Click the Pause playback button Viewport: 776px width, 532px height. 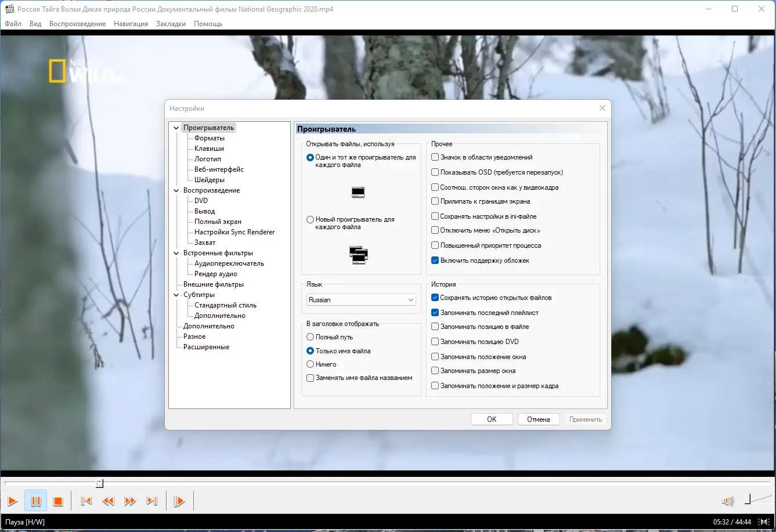tap(35, 501)
